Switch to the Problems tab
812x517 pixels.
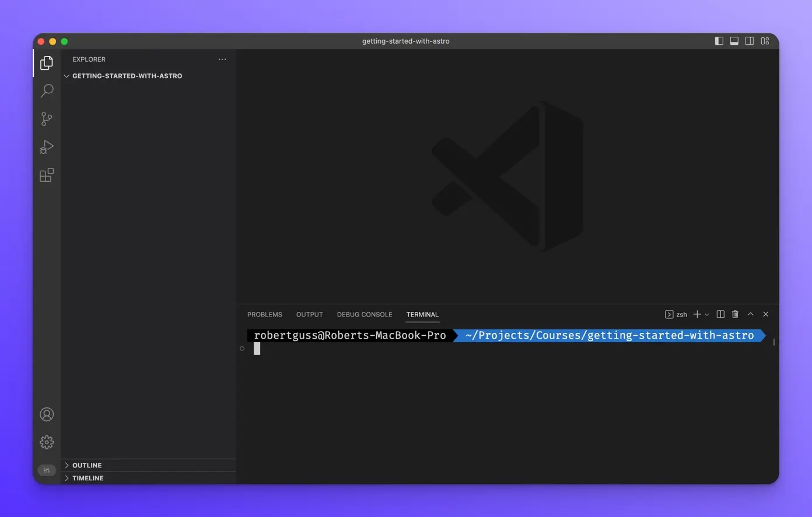pyautogui.click(x=265, y=314)
